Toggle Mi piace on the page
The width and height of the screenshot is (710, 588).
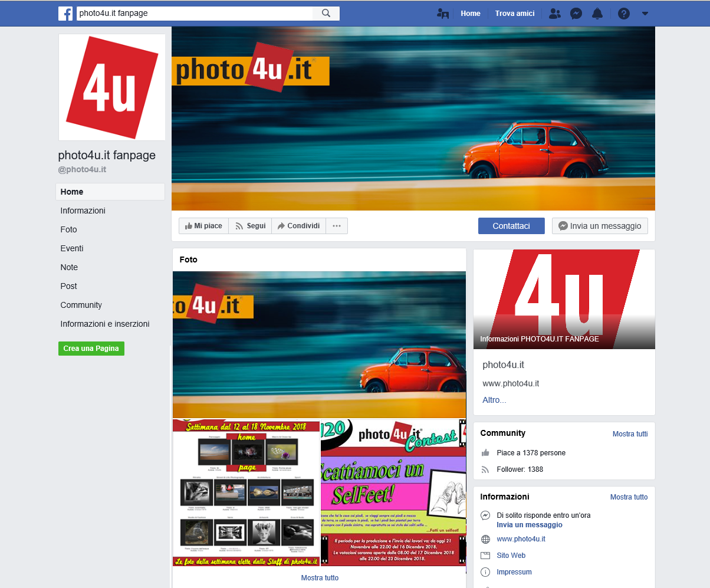[x=204, y=226]
